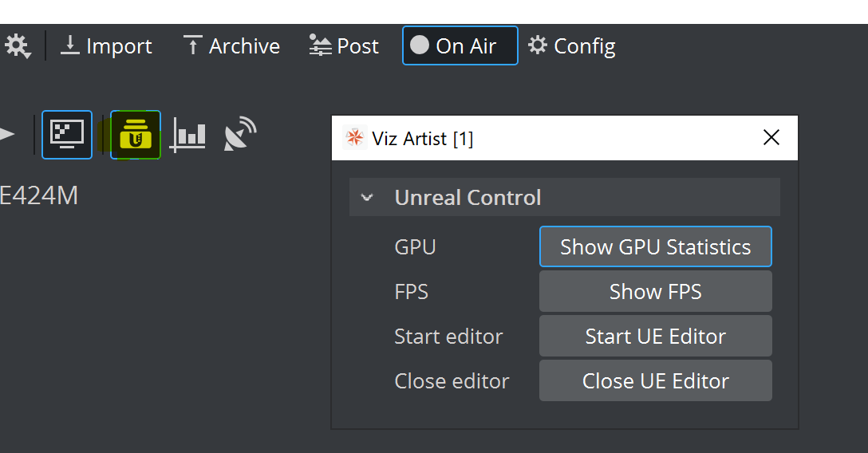The width and height of the screenshot is (868, 453).
Task: Click the Import menu item
Action: (106, 46)
